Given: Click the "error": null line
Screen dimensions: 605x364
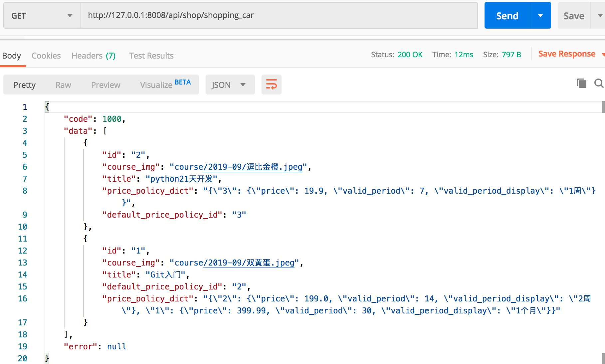Looking at the screenshot, I should [95, 346].
